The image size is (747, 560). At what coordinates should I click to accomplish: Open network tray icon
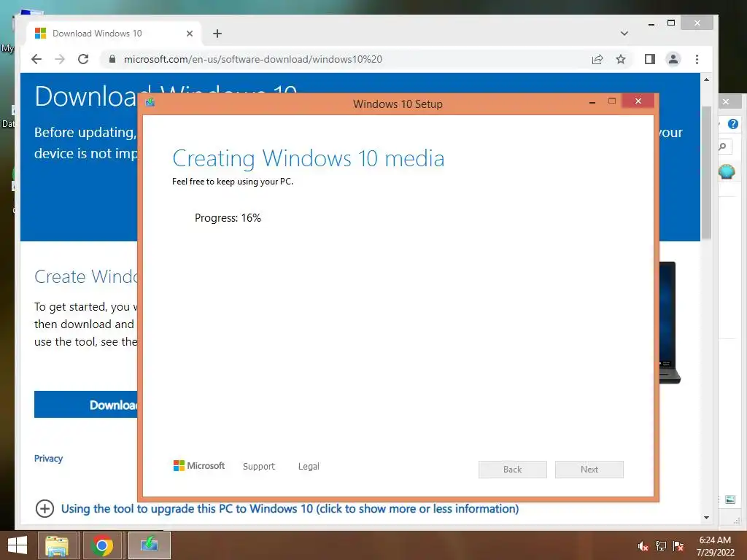[x=661, y=546]
